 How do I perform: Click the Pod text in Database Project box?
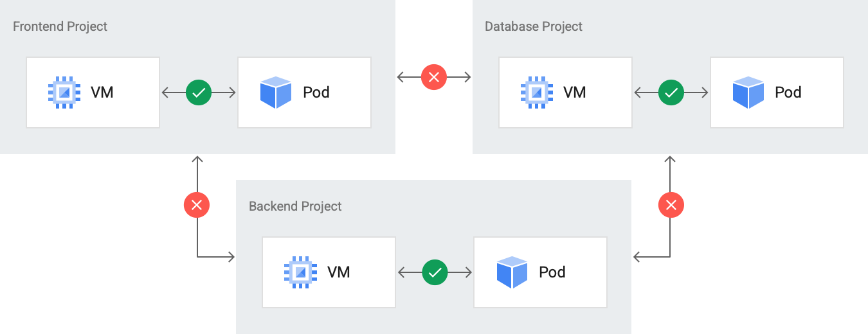[788, 92]
